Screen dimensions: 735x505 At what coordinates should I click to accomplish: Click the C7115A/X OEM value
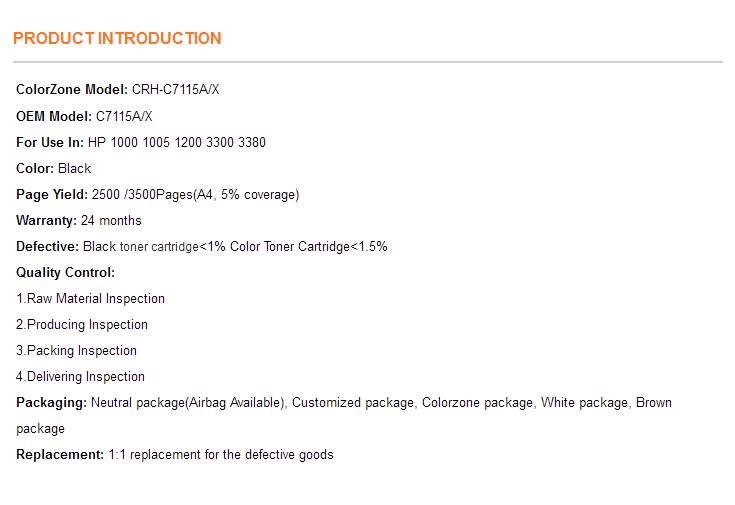[x=124, y=116]
